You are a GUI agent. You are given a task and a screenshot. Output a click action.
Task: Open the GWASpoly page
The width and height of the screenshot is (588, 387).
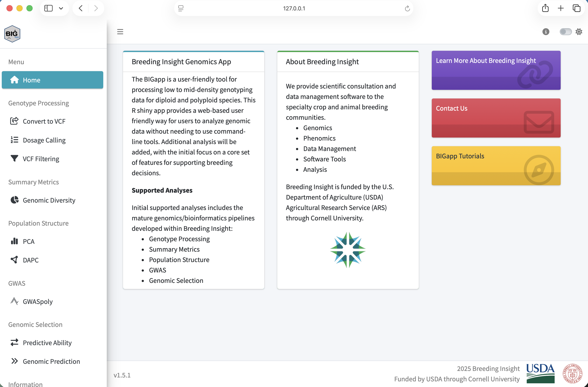coord(52,302)
